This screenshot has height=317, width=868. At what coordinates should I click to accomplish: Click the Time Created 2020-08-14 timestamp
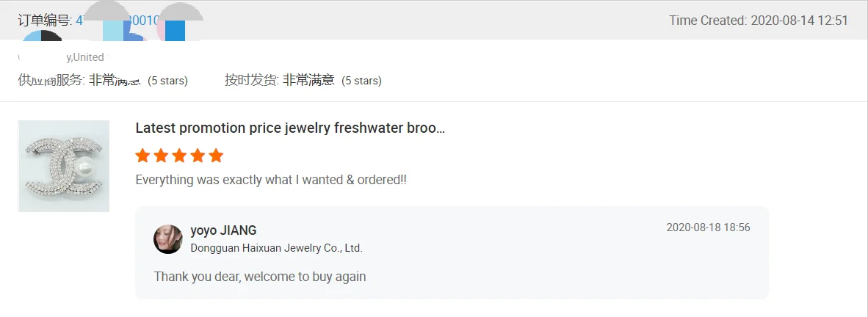pyautogui.click(x=758, y=21)
